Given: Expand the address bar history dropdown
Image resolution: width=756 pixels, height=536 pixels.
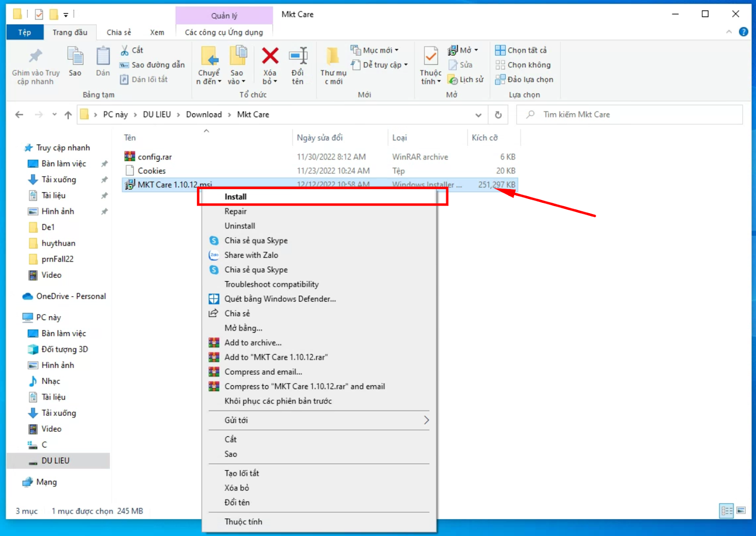Looking at the screenshot, I should [478, 115].
